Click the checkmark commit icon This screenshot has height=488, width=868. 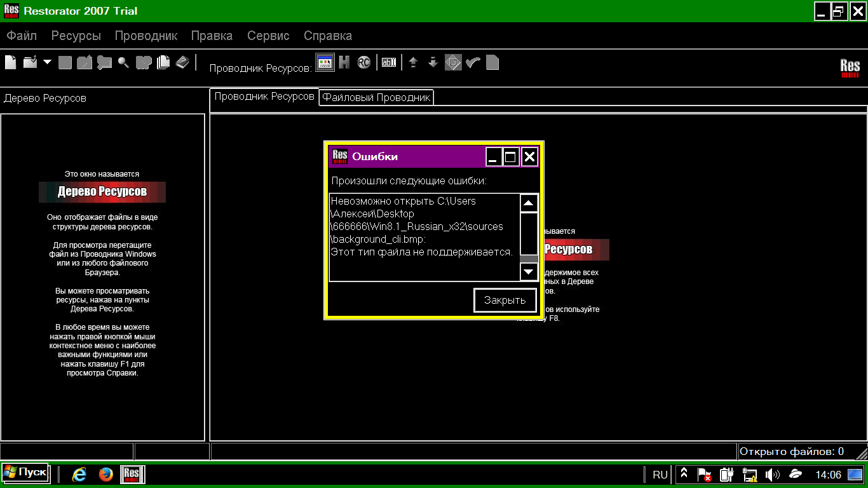click(x=472, y=62)
